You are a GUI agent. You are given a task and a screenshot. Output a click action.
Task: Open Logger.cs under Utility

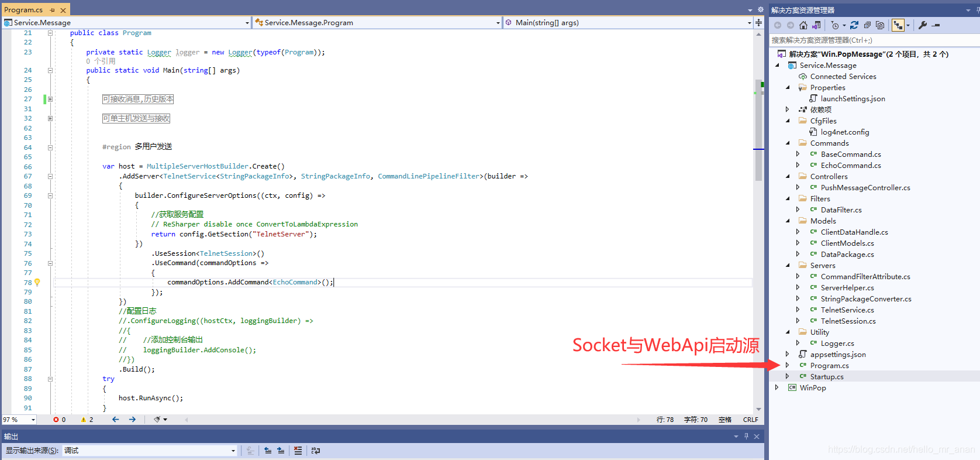pyautogui.click(x=837, y=344)
